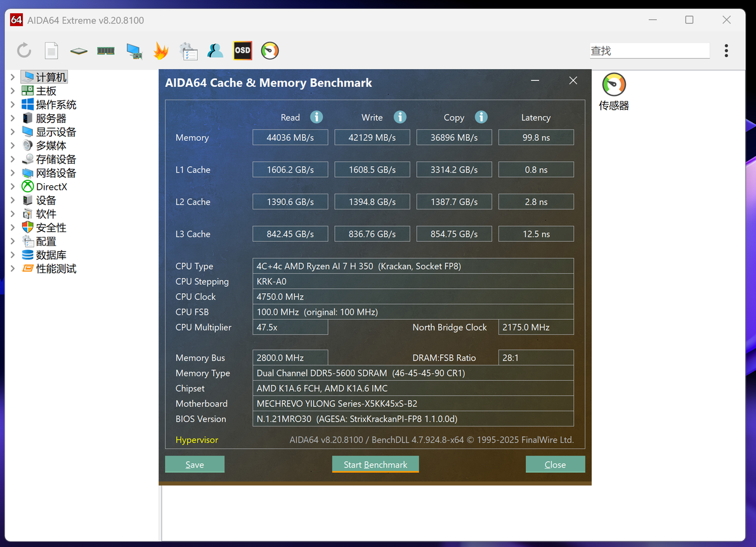The image size is (756, 547).
Task: Click the 服务器 server tree icon
Action: coord(27,118)
